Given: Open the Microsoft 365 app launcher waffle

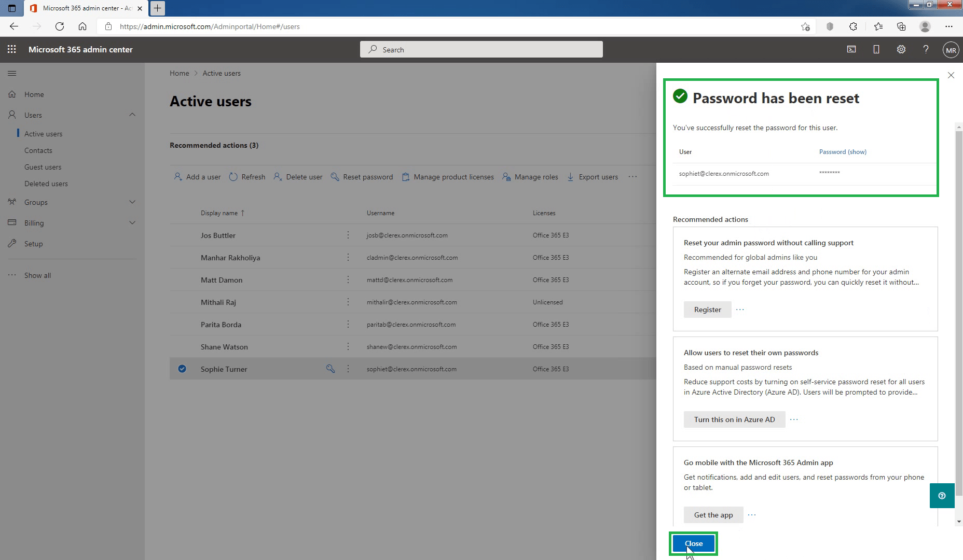Looking at the screenshot, I should pyautogui.click(x=11, y=49).
